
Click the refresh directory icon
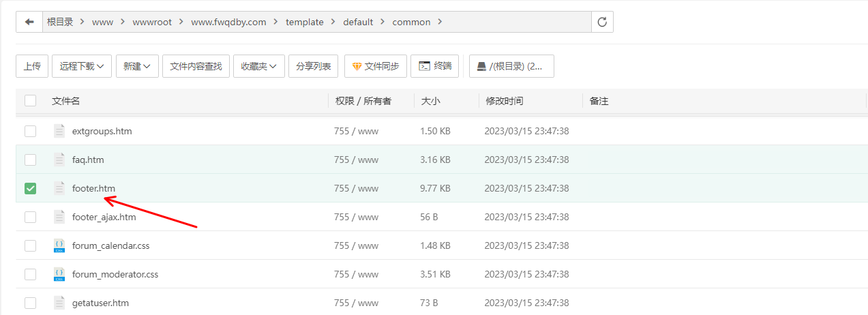[602, 22]
